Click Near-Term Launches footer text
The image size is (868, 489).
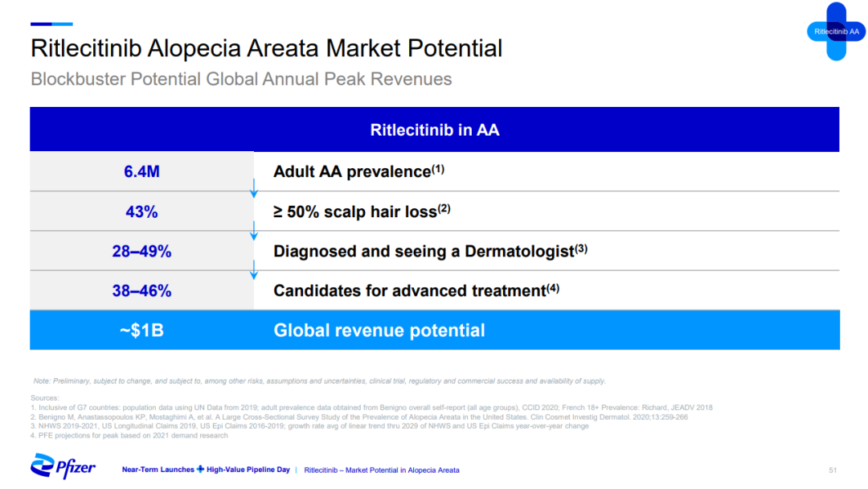click(158, 470)
